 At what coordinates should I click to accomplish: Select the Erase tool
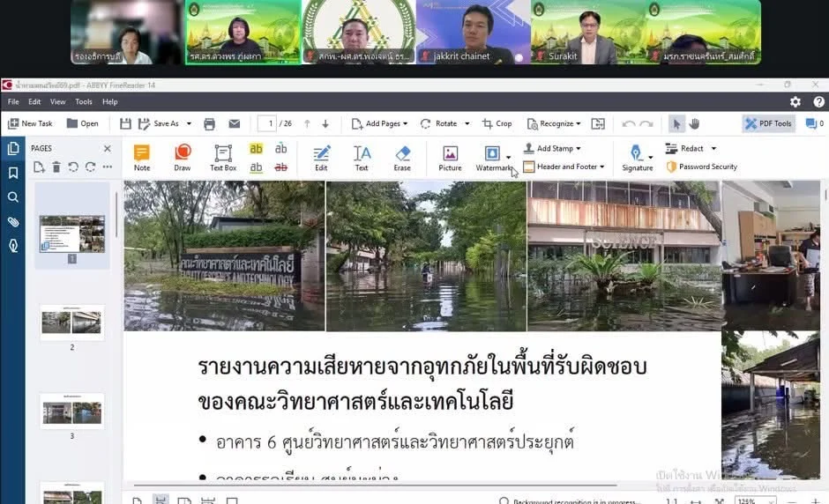[x=402, y=158]
